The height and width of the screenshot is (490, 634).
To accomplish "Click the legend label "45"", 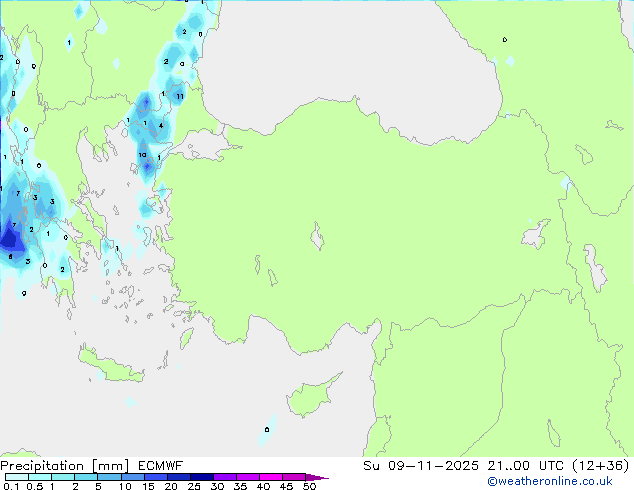I will point(286,486).
